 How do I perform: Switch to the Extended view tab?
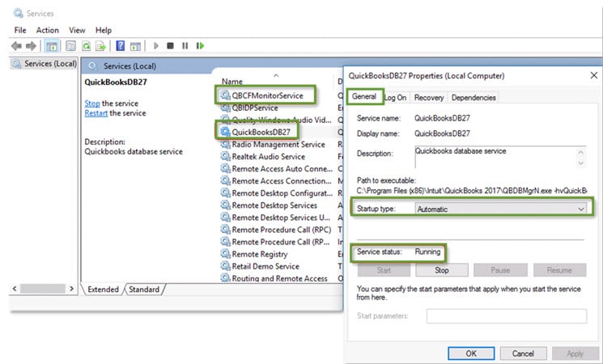(x=103, y=290)
